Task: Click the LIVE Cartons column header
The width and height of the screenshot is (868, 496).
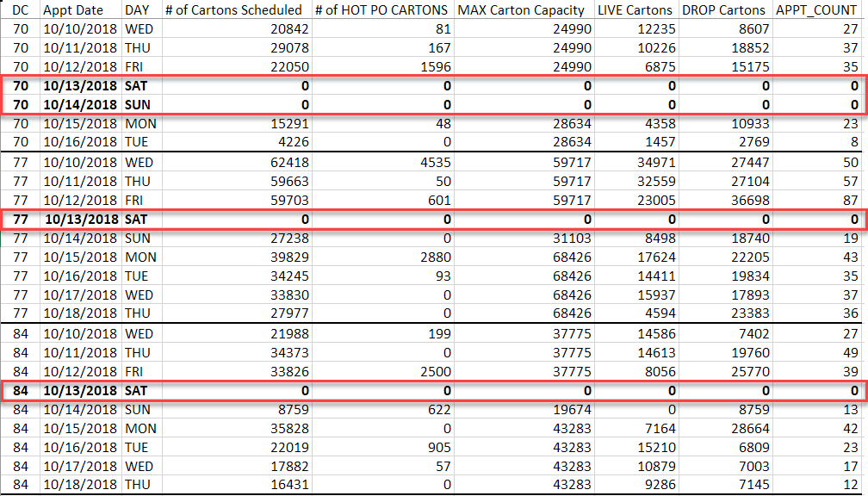Action: pos(636,10)
